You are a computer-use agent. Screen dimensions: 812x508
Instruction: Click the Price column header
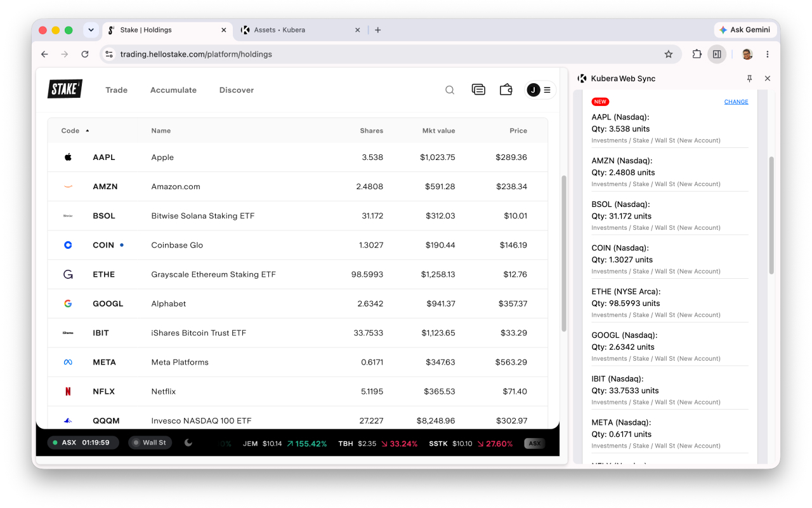point(518,131)
